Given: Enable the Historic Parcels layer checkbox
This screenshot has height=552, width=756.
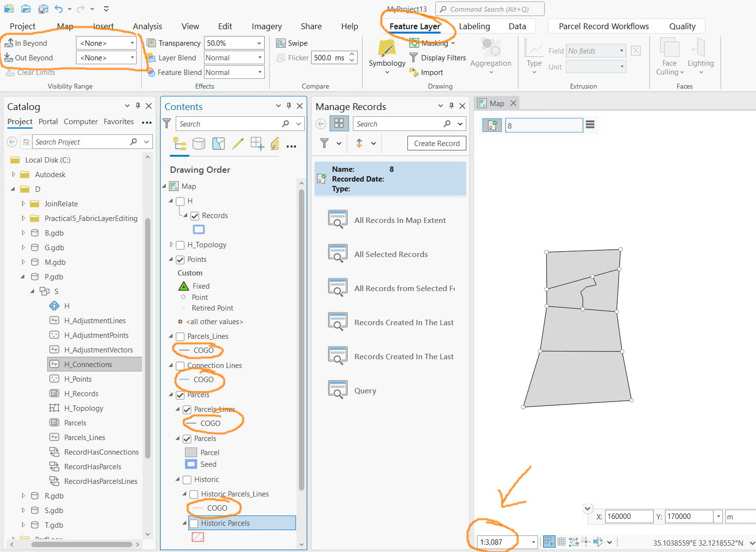Looking at the screenshot, I should click(194, 523).
